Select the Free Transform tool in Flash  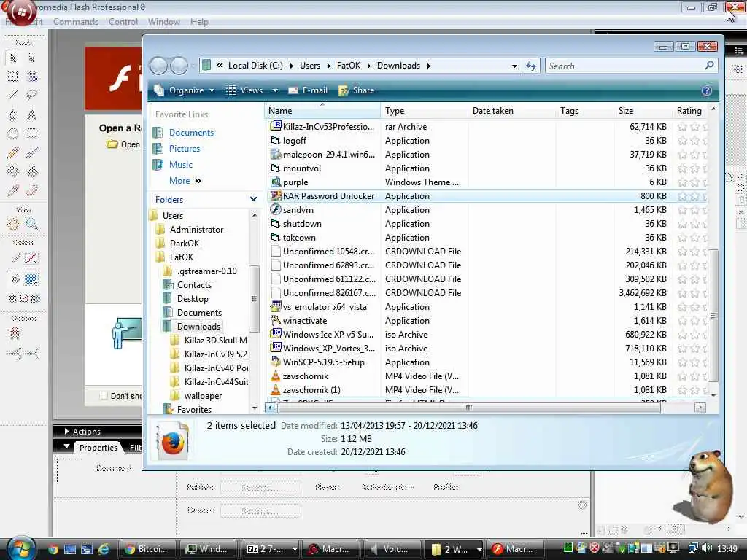13,77
